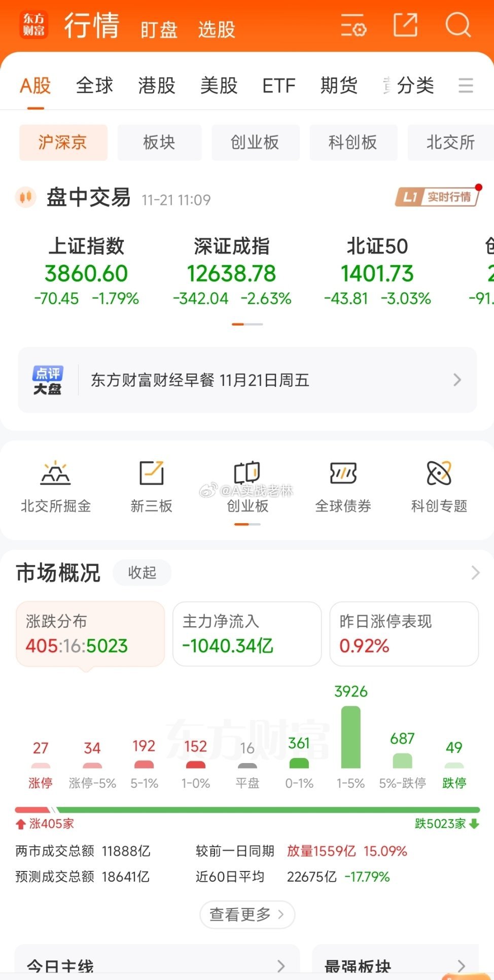494x980 pixels.
Task: Open 科创专题 shortcut icon
Action: coord(439,473)
